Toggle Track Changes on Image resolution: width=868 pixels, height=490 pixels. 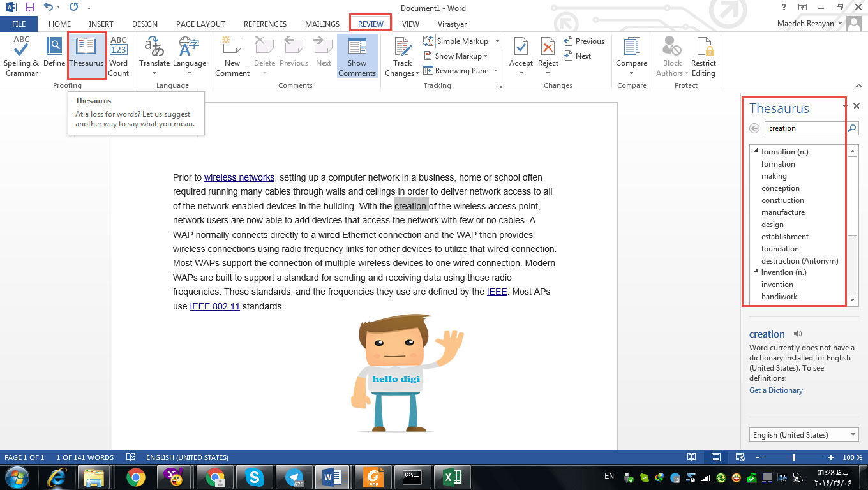tap(402, 48)
